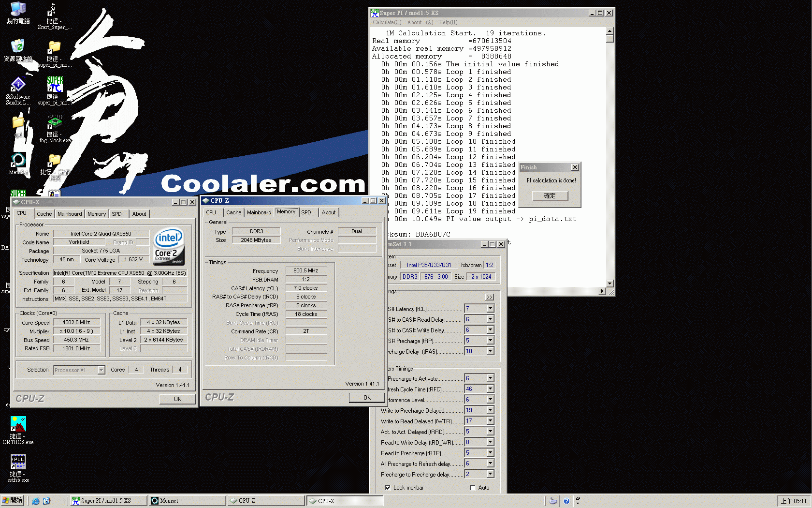Click the network tray icon in taskbar
The width and height of the screenshot is (812, 508).
(553, 501)
